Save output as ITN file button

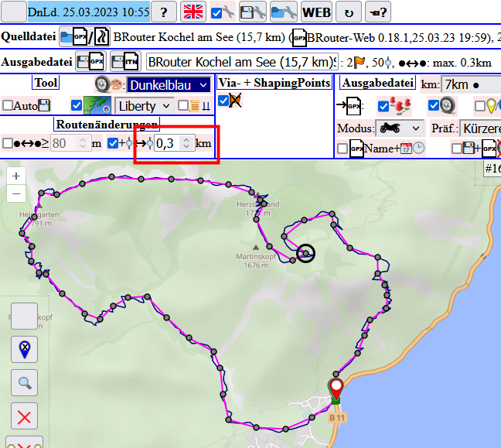(x=127, y=62)
